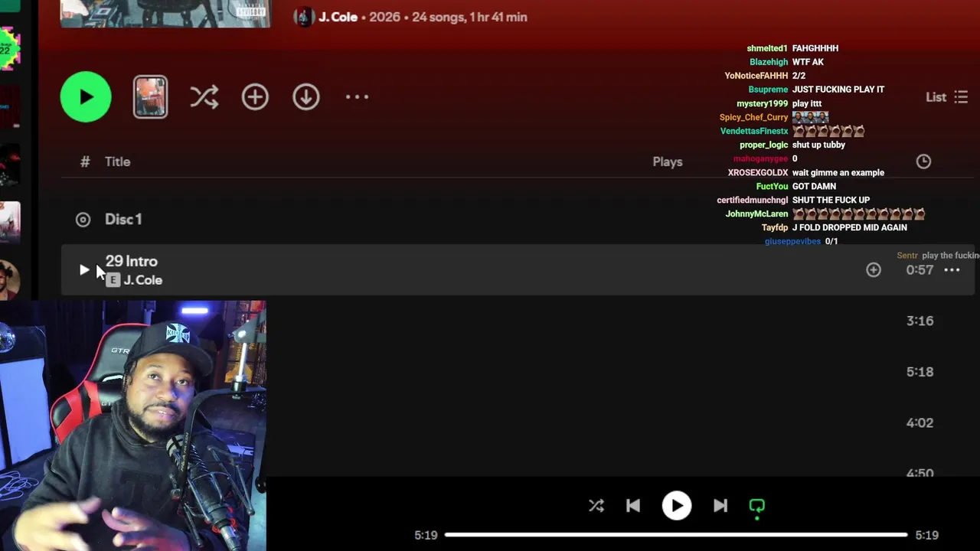
Task: Toggle shuffle in the player bar
Action: point(596,506)
